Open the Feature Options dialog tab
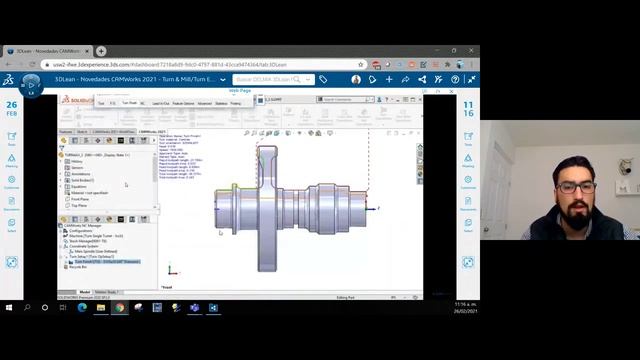 click(183, 104)
